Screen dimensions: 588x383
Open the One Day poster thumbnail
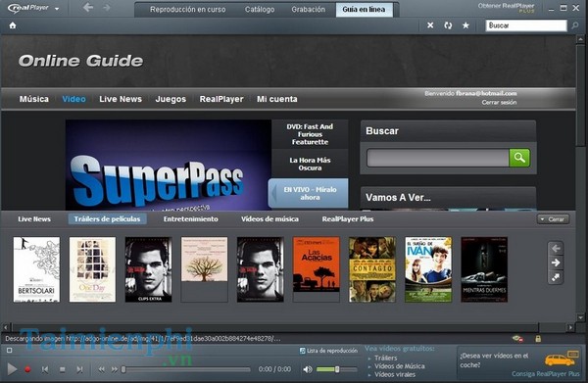pos(92,269)
